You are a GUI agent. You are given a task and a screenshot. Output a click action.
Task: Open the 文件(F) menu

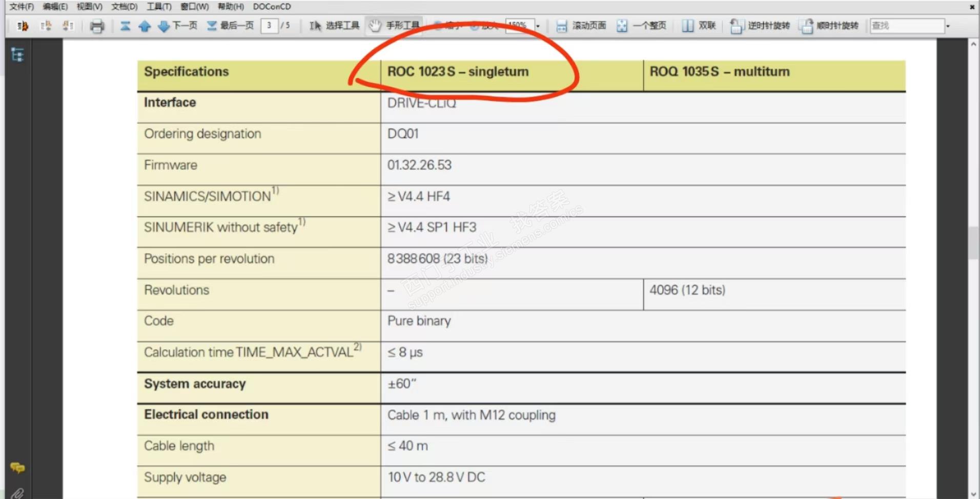22,7
